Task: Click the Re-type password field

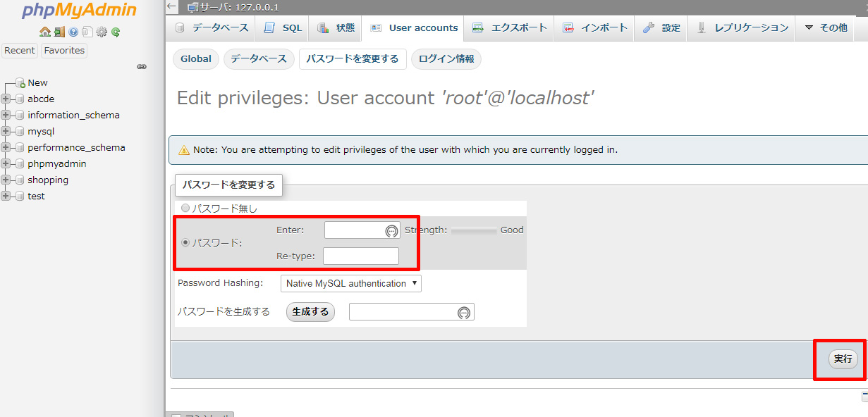Action: point(360,256)
